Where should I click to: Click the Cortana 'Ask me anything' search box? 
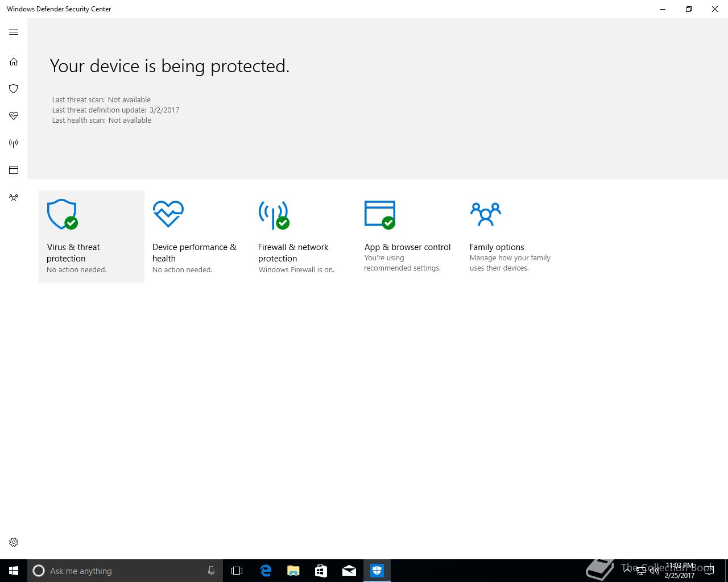tap(125, 571)
